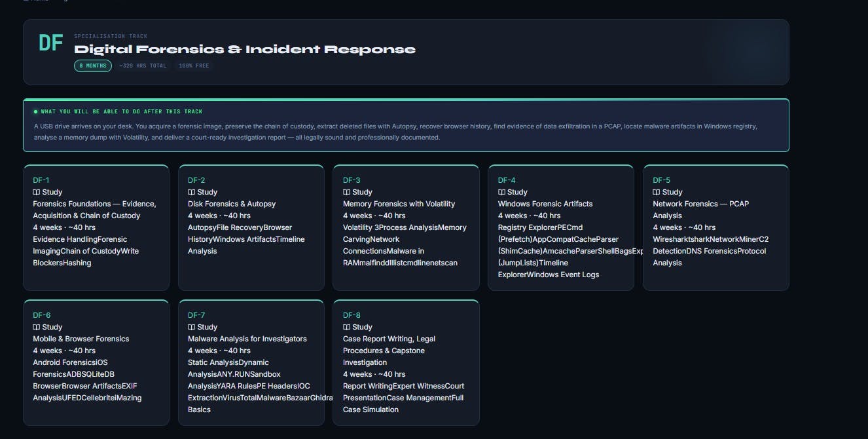
Task: Click the DF track logo in the header
Action: (51, 43)
